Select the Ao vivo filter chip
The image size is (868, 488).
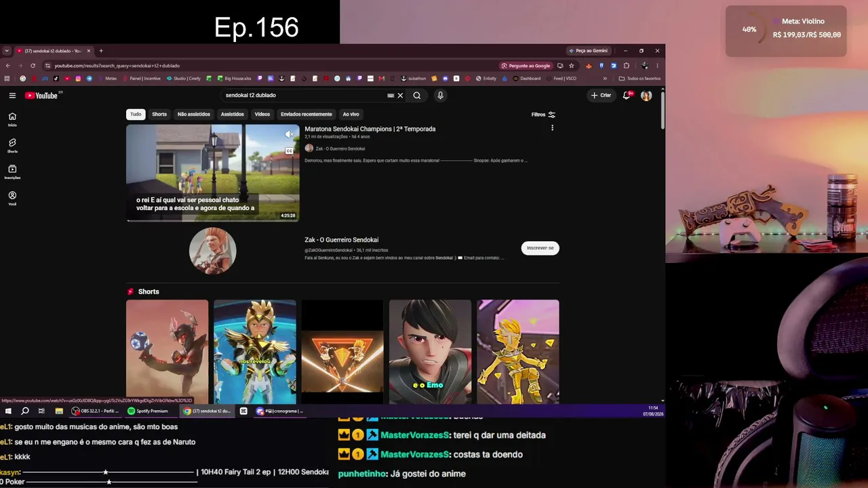point(351,115)
